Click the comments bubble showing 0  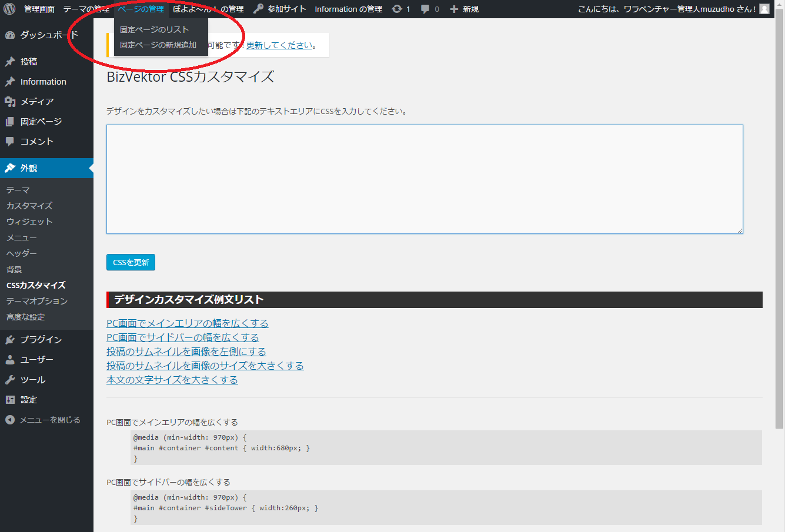coord(430,9)
